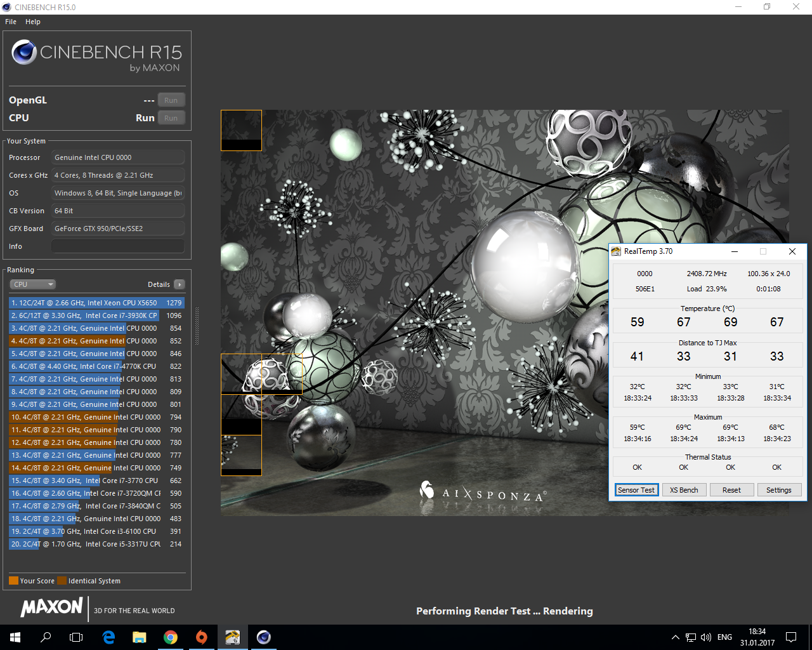Click the Info input field

(118, 246)
